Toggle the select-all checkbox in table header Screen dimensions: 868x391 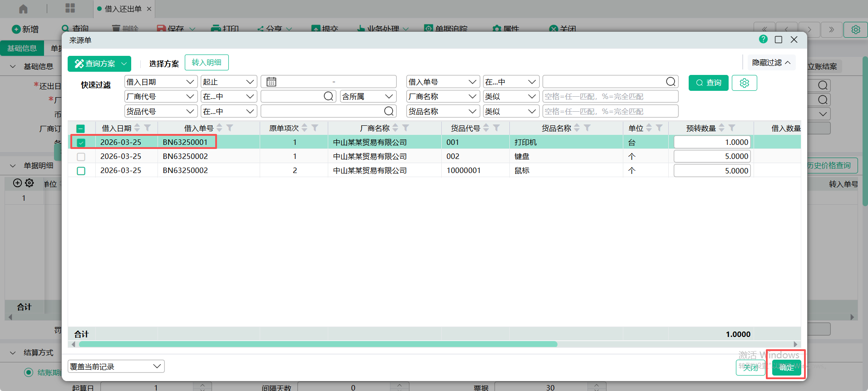point(80,129)
